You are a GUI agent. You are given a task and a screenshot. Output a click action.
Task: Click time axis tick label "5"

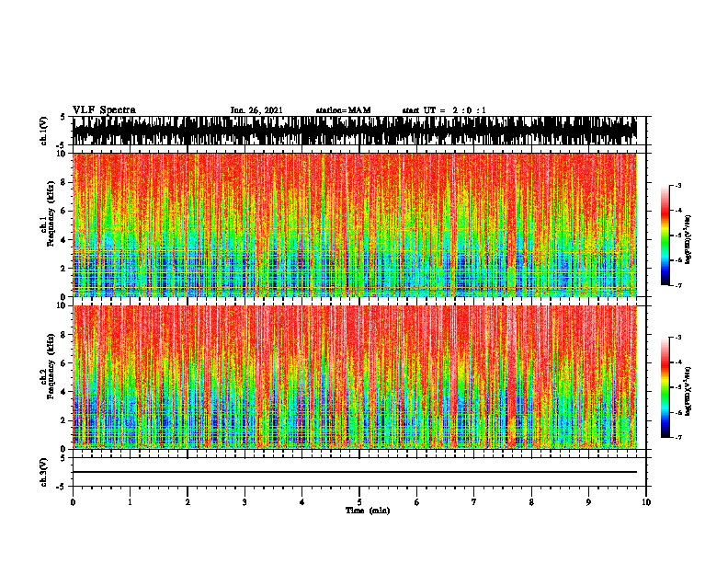click(359, 502)
